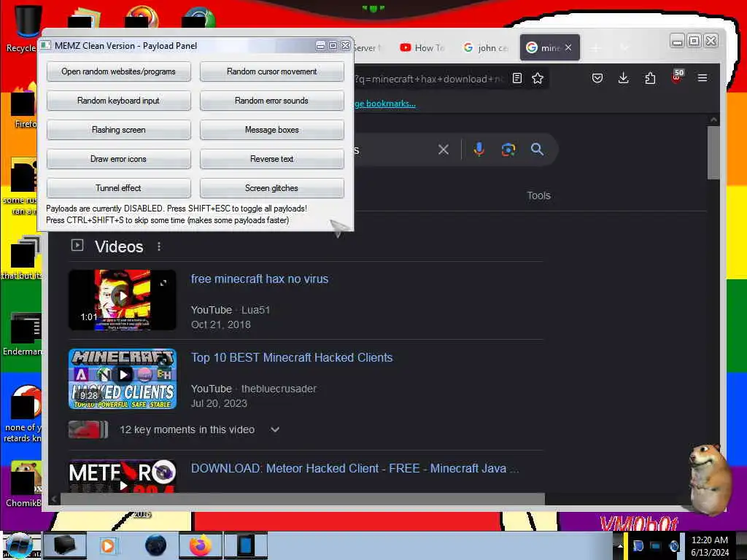This screenshot has width=747, height=560.
Task: Open Pocket save icon in Firefox
Action: click(x=597, y=78)
